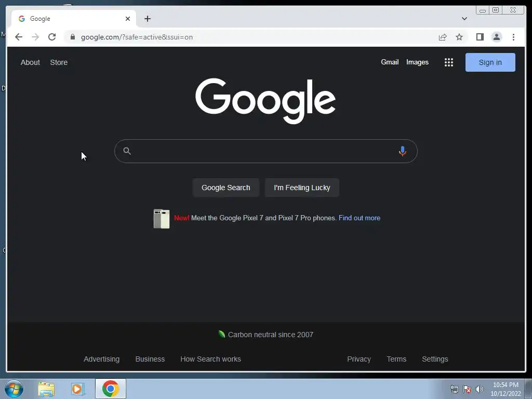
Task: Open a new tab with the plus button
Action: pos(147,19)
